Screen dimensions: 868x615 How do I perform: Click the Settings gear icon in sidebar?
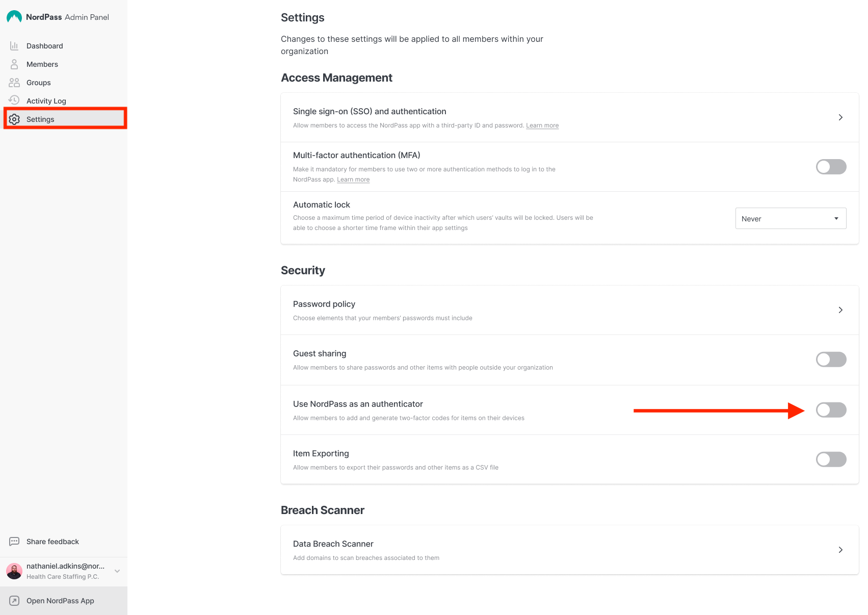pyautogui.click(x=14, y=119)
